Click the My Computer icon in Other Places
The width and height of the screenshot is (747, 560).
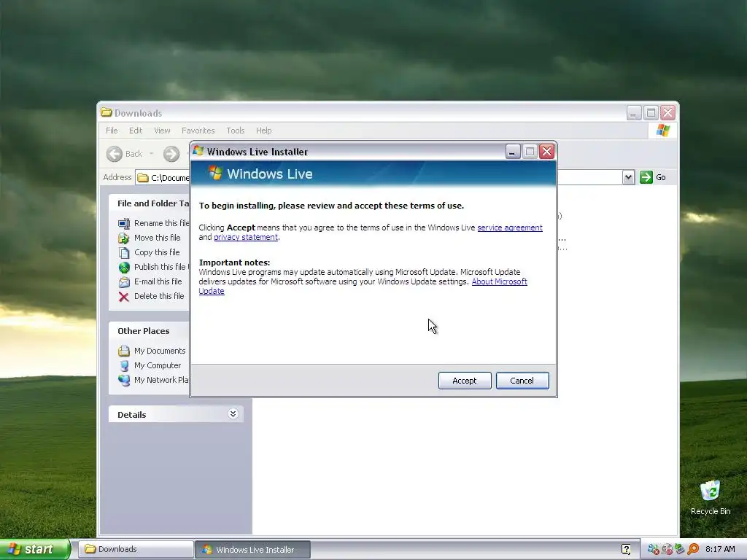124,366
